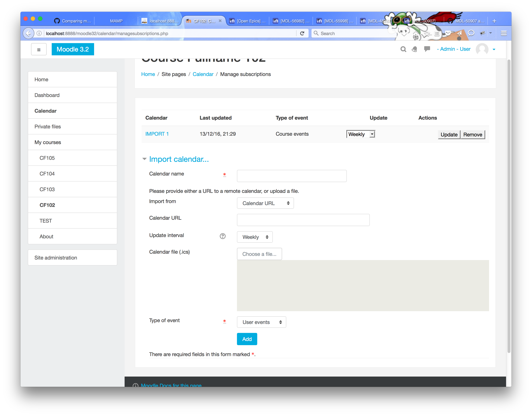
Task: Click the user avatar picture
Action: point(482,49)
